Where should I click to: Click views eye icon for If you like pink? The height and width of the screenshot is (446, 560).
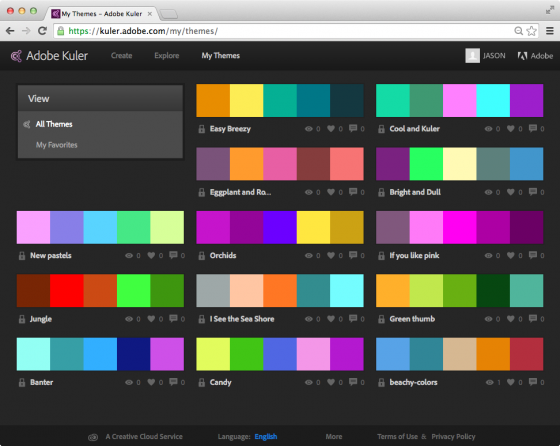[488, 256]
